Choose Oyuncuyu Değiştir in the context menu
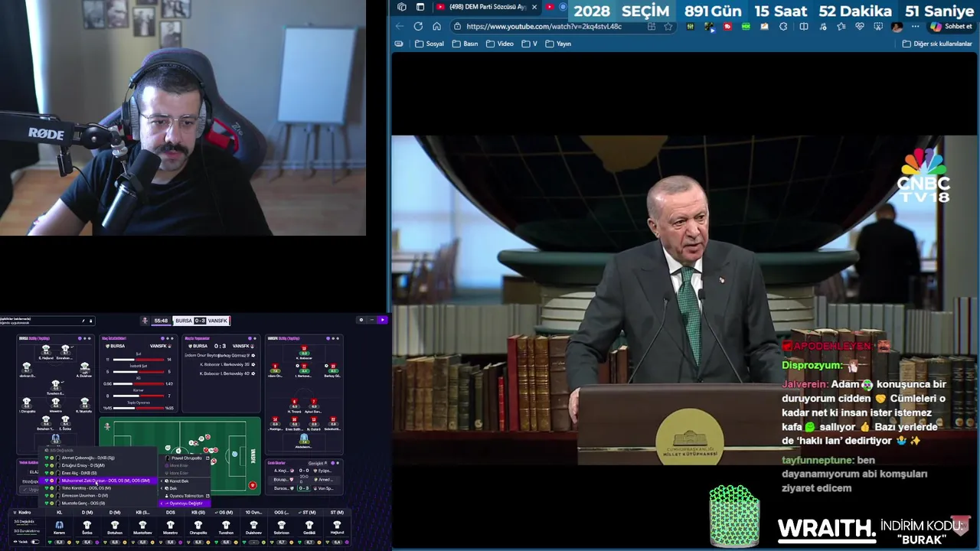The height and width of the screenshot is (551, 980). pos(185,504)
